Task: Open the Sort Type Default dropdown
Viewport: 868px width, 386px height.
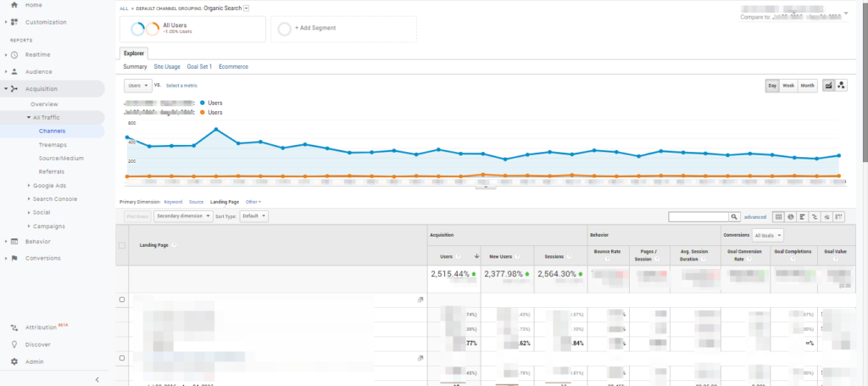Action: 254,216
